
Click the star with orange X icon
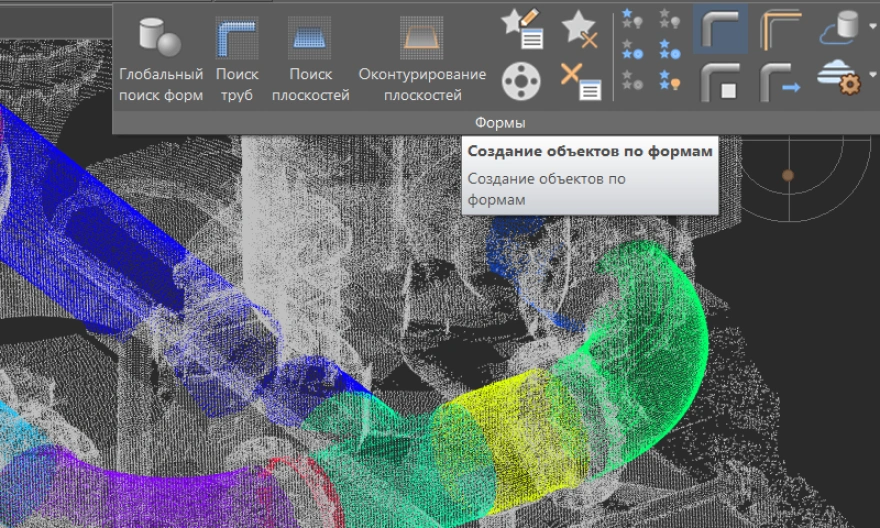pos(579,29)
